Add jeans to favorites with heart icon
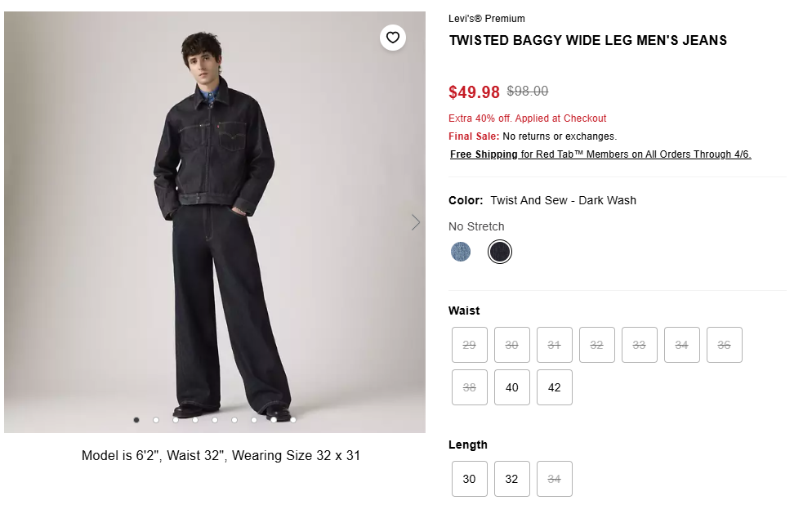The height and width of the screenshot is (505, 812). [x=393, y=38]
